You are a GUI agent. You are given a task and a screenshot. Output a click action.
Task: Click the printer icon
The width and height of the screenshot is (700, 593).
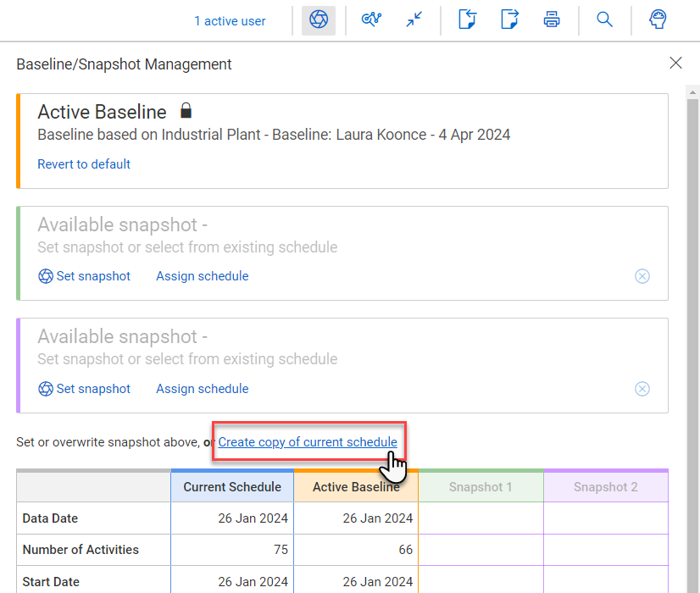[x=552, y=20]
